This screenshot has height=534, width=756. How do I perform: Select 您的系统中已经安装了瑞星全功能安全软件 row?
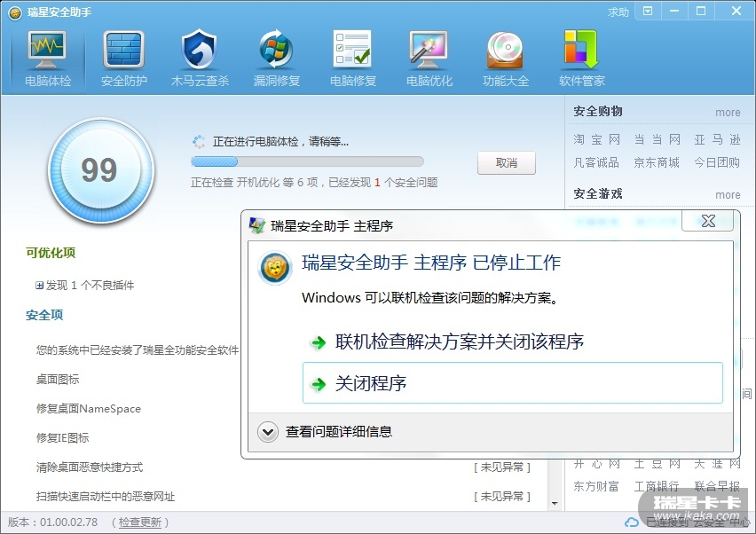tap(137, 349)
